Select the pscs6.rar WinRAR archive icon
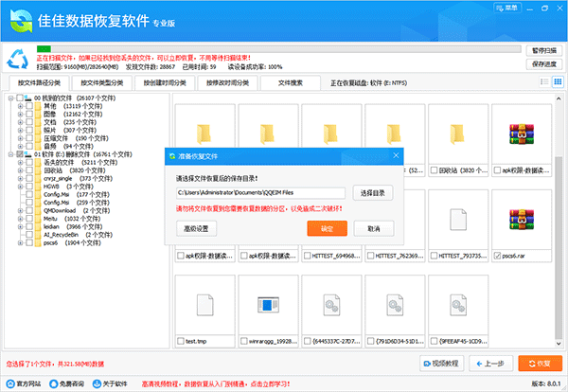The height and width of the screenshot is (392, 568). pyautogui.click(x=522, y=219)
